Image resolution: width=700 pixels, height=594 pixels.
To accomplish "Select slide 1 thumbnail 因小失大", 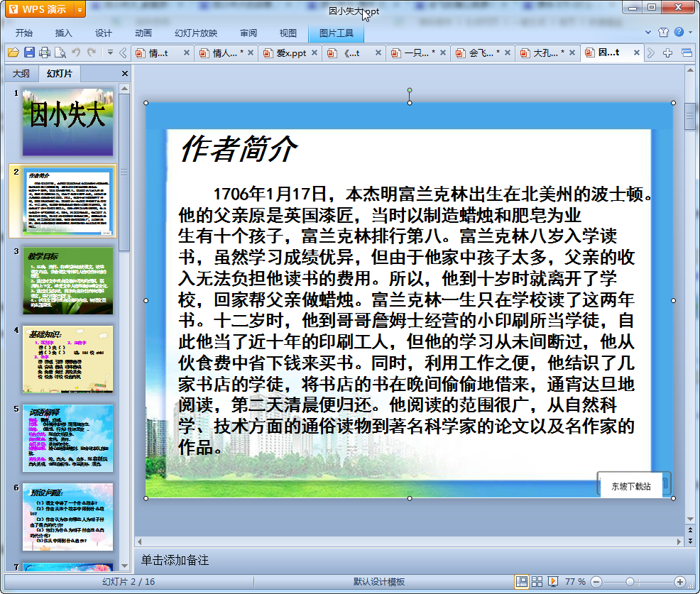I will pos(68,122).
